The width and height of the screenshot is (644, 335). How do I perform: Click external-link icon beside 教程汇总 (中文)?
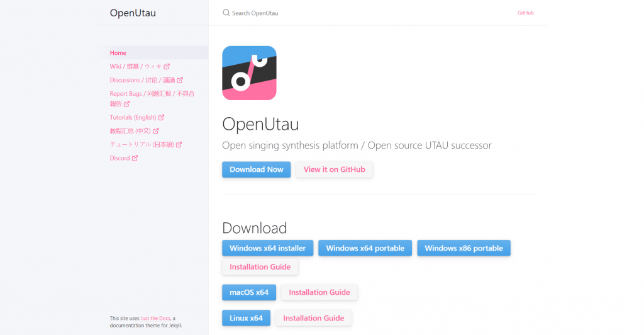pyautogui.click(x=156, y=131)
